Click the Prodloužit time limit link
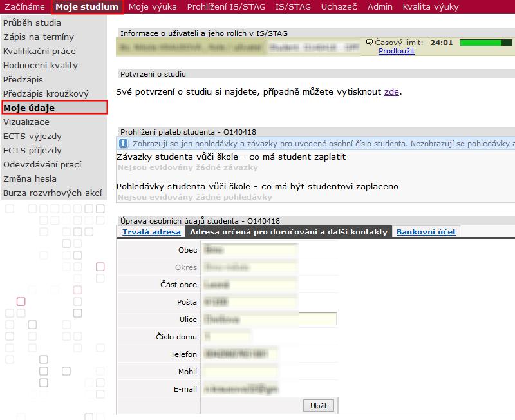 [397, 51]
